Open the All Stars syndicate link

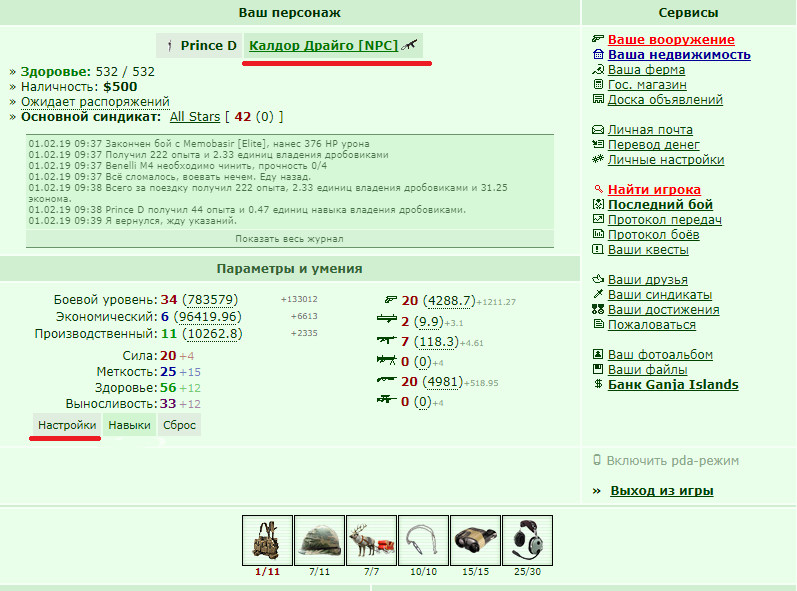point(195,116)
